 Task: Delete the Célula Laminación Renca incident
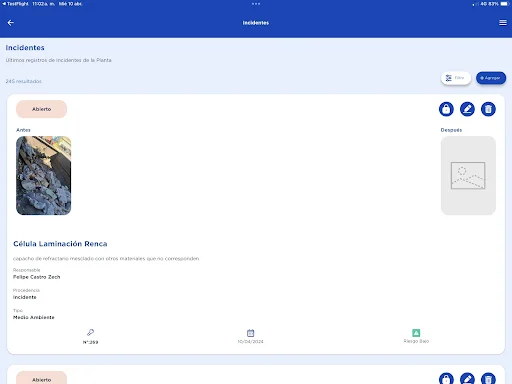[x=488, y=109]
